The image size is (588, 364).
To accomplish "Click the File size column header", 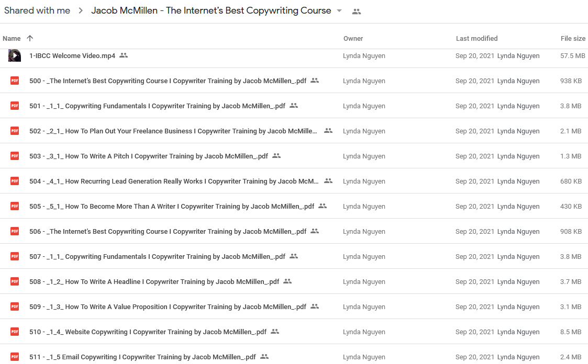I will coord(573,39).
